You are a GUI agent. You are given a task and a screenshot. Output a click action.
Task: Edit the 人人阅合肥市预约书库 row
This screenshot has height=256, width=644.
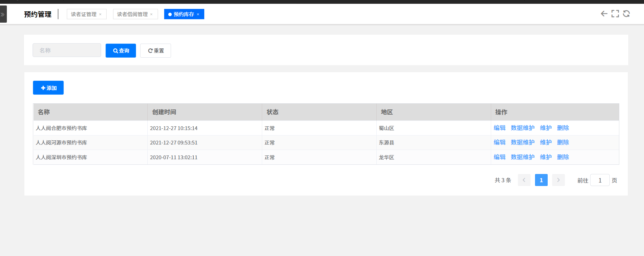[x=499, y=128]
